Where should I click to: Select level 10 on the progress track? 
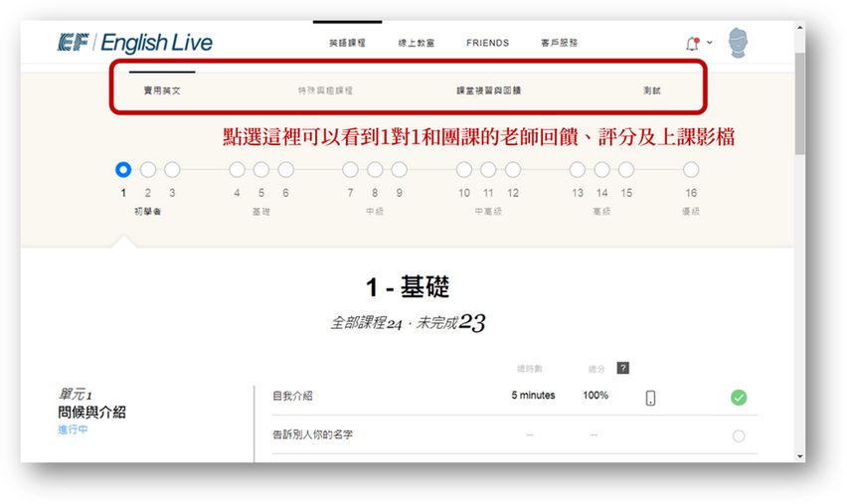(464, 170)
